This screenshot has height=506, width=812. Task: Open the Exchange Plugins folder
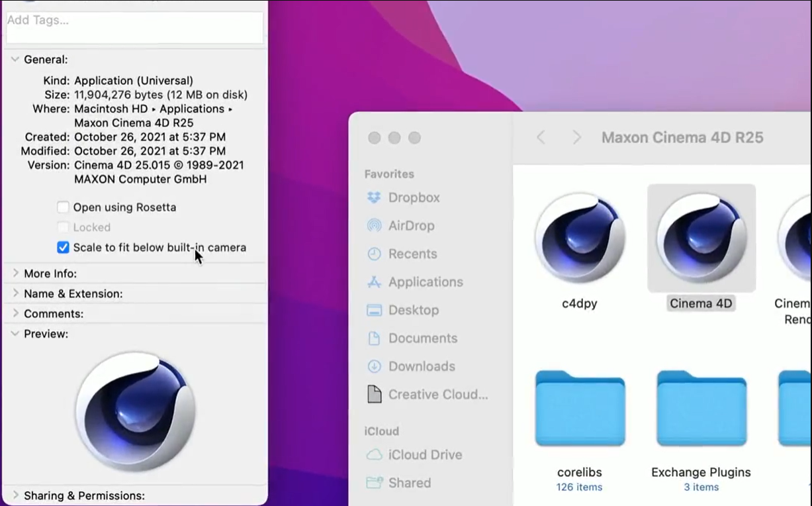tap(701, 409)
